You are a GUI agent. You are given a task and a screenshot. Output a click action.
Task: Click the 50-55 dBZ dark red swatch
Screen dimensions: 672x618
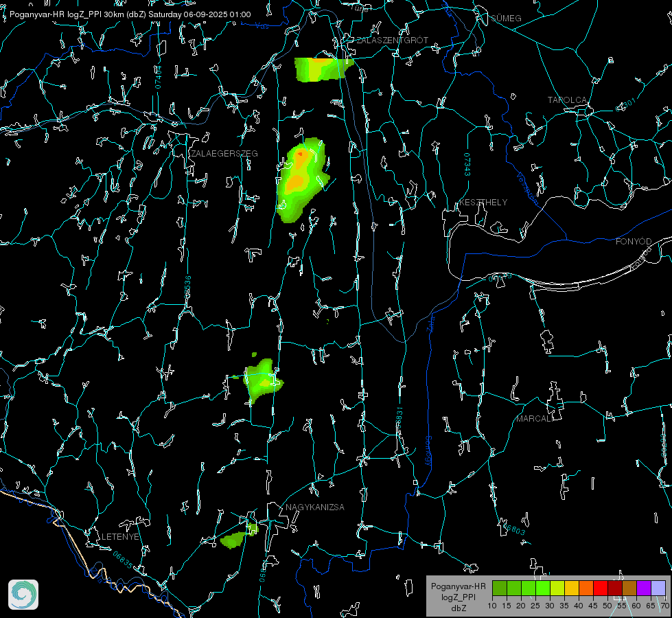tap(615, 588)
